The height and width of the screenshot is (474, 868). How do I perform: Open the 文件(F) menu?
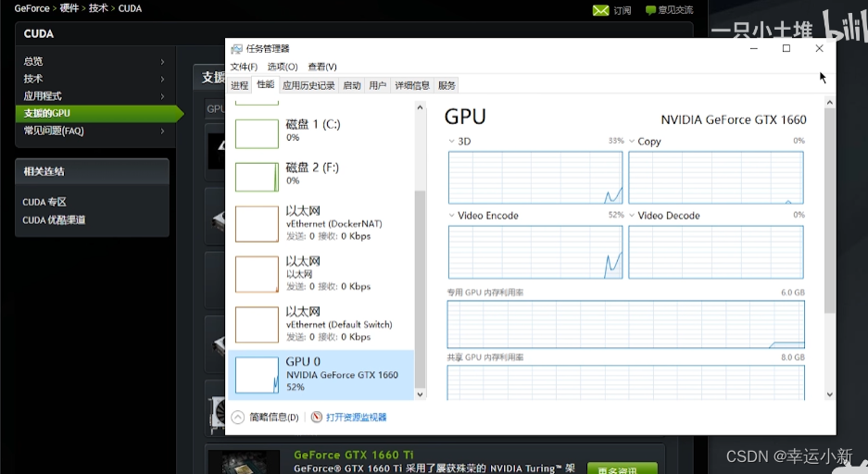[244, 67]
